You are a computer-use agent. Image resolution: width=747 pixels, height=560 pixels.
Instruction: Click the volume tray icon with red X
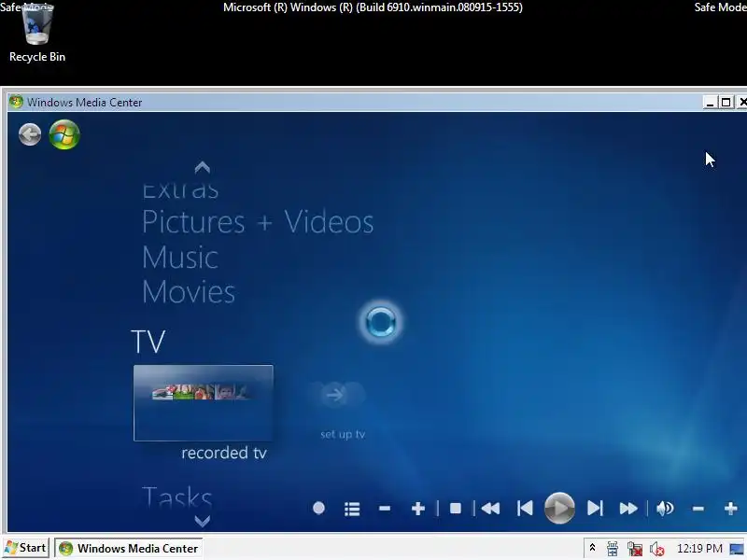click(x=657, y=549)
